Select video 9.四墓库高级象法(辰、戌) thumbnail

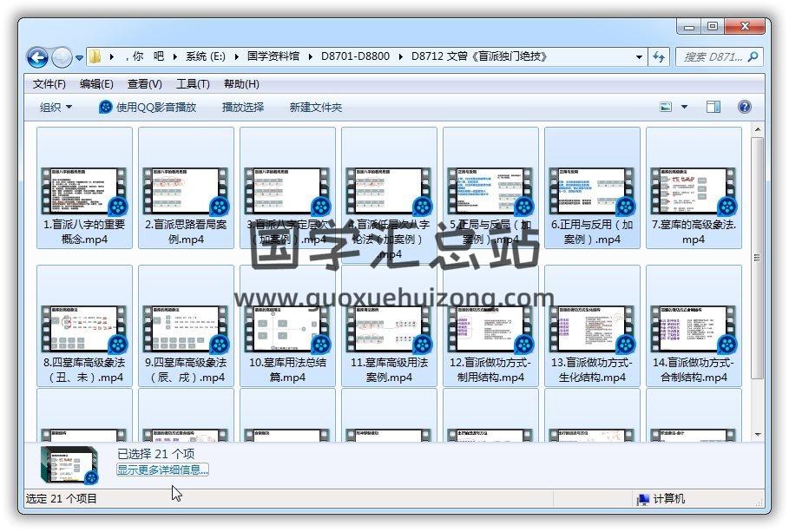[186, 329]
